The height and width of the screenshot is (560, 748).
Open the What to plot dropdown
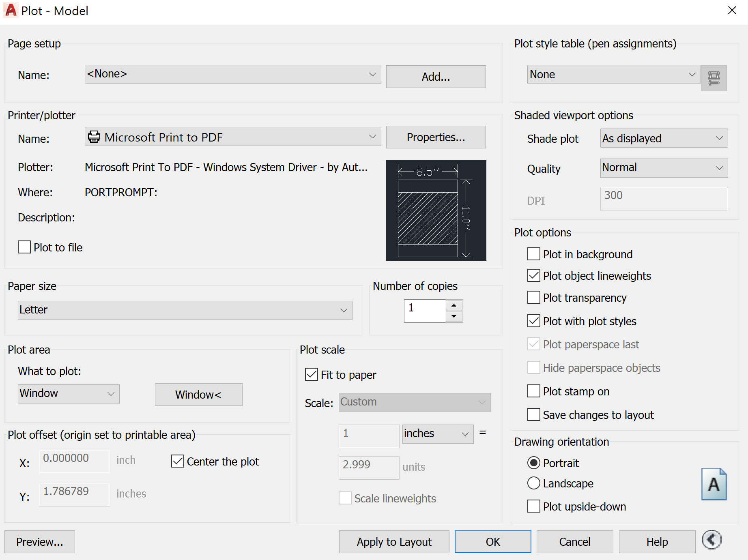(x=111, y=393)
